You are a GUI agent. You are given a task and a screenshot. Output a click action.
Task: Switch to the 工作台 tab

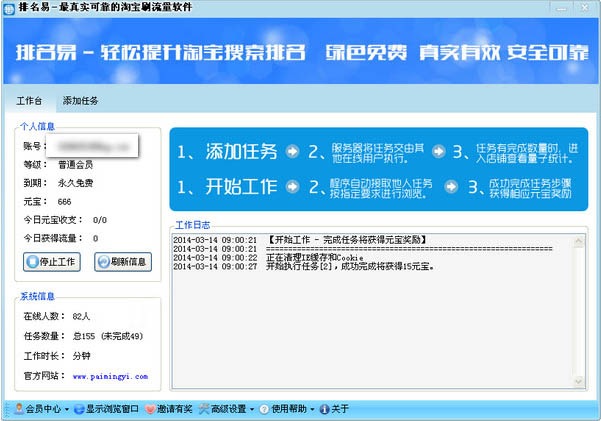(x=30, y=101)
